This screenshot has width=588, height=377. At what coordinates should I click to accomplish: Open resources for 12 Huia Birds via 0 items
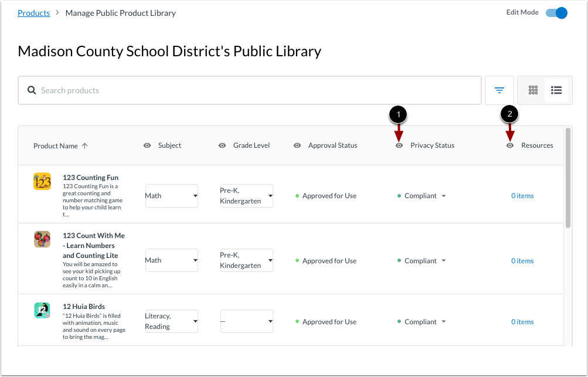pyautogui.click(x=522, y=321)
